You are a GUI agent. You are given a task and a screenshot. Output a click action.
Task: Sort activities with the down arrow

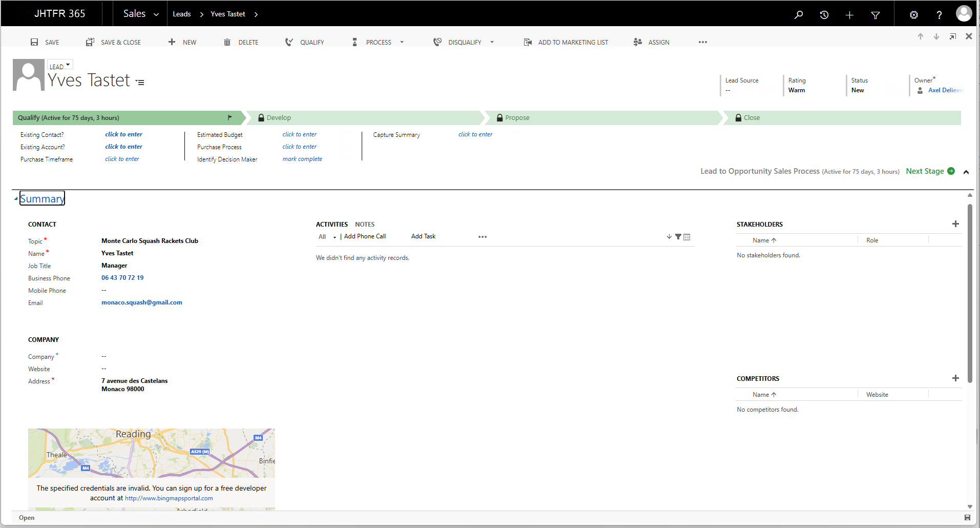[x=669, y=237]
